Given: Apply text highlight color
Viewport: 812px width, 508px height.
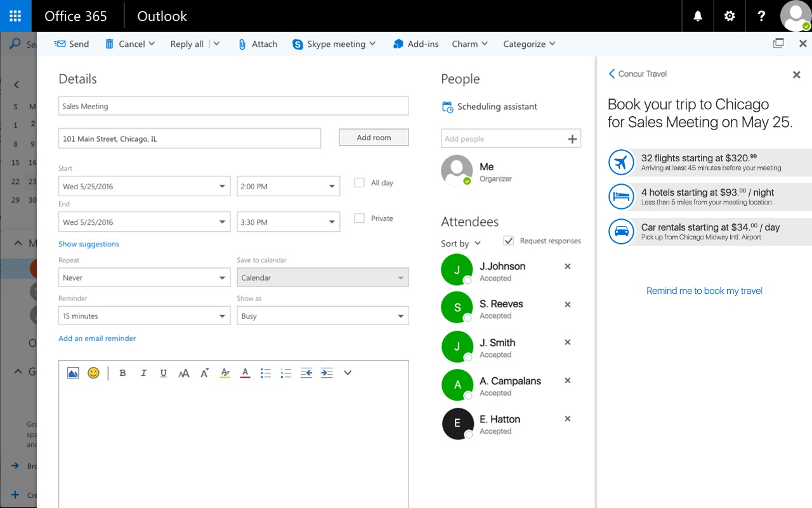Looking at the screenshot, I should pos(225,373).
